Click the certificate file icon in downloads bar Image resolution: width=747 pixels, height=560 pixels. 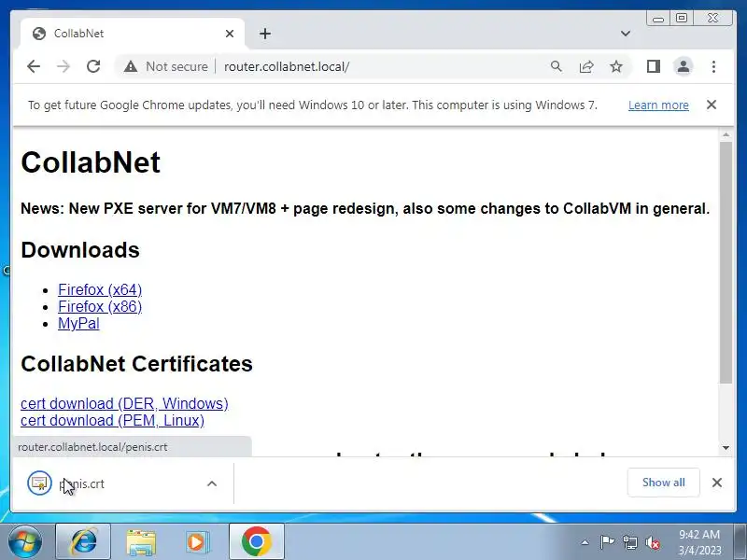pos(39,483)
